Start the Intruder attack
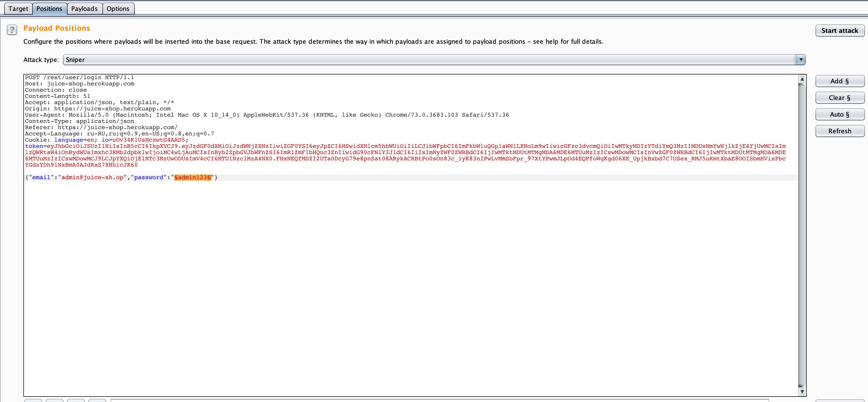This screenshot has height=402, width=868. pos(839,31)
